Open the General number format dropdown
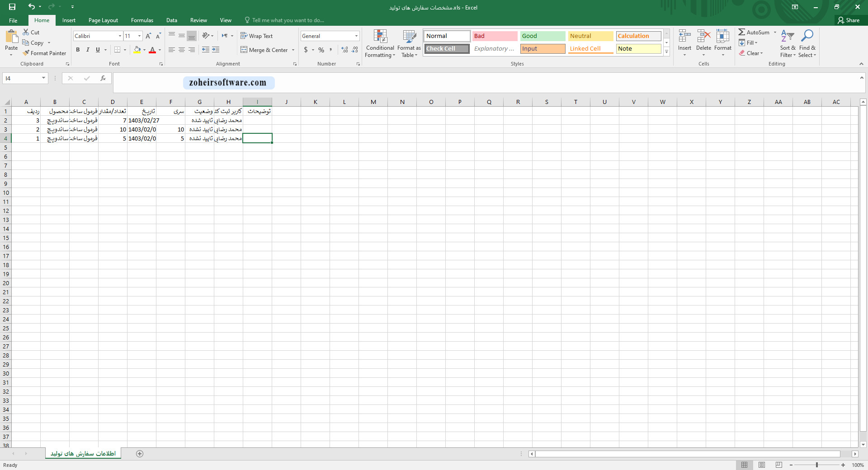The width and height of the screenshot is (868, 470). point(356,36)
